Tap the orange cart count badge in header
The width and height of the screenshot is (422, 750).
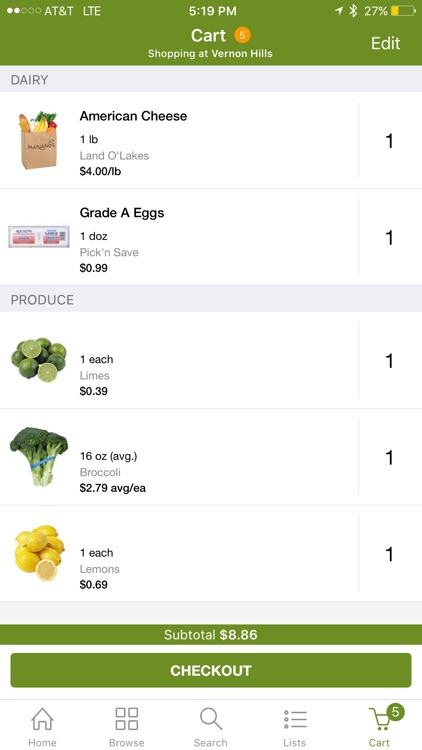pos(242,35)
